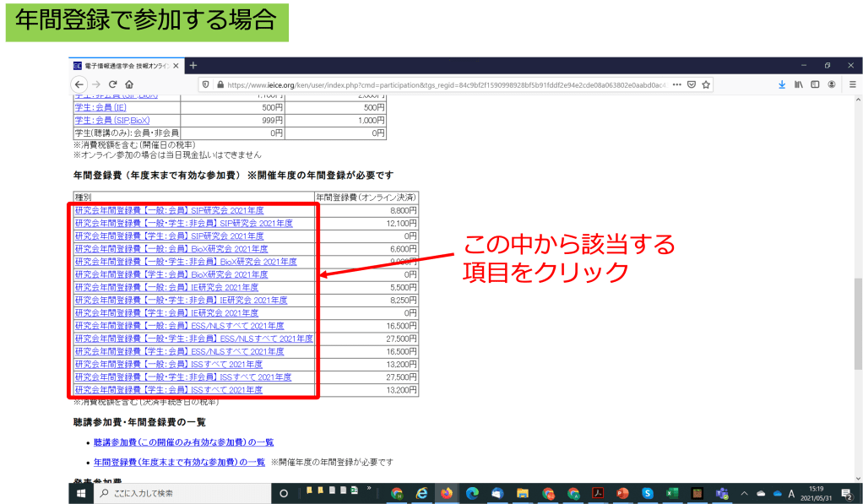Open 聴講参加費 list link

[183, 442]
